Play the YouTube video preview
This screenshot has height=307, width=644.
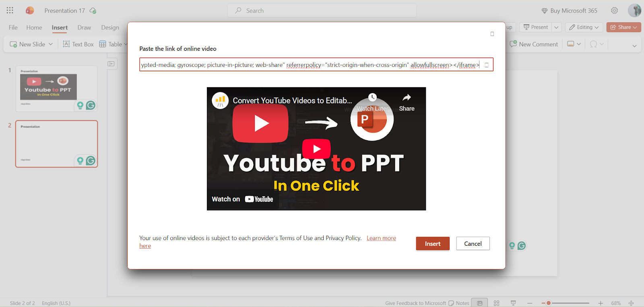click(x=316, y=149)
